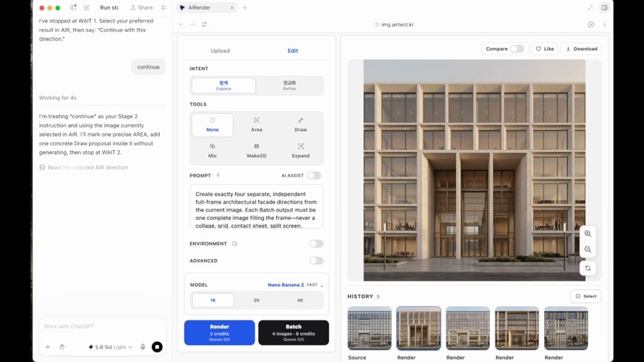The image size is (644, 362).
Task: Go back in the browser
Action: pos(181,25)
